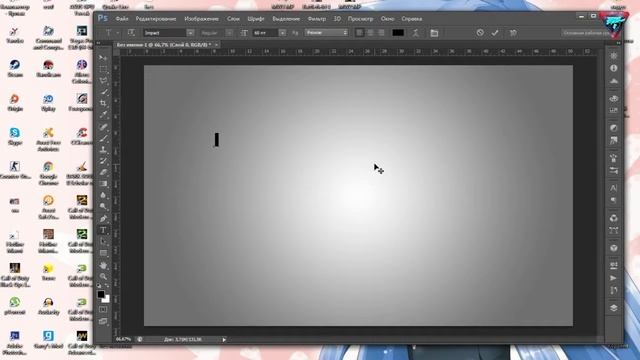640x360 pixels.
Task: Select the Eyedropper tool
Action: [103, 115]
